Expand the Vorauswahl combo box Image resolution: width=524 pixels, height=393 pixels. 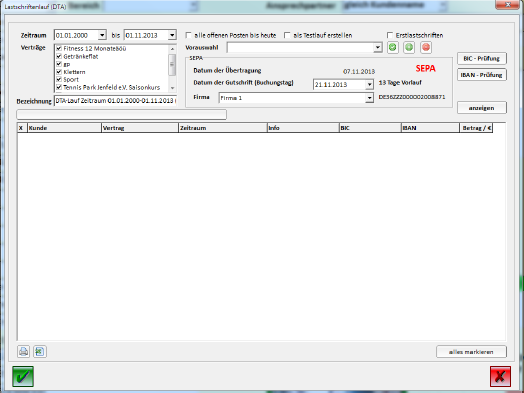378,47
